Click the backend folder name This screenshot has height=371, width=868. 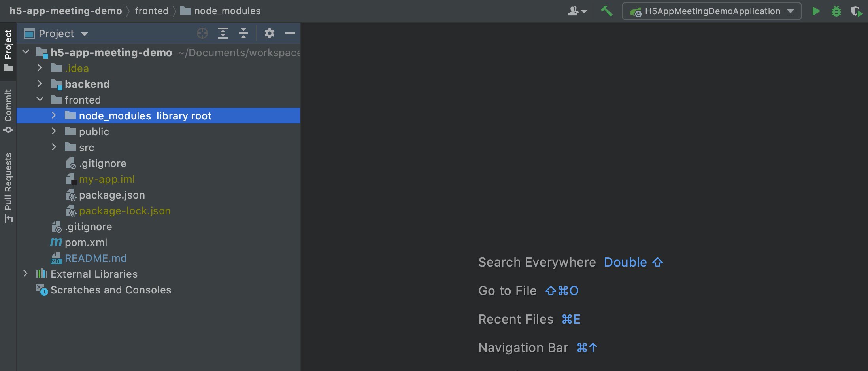pos(87,84)
